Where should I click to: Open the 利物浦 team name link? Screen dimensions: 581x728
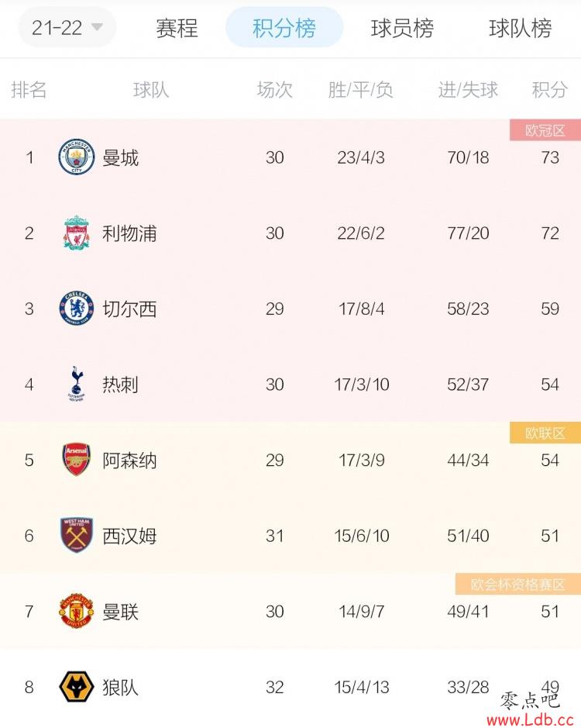129,233
